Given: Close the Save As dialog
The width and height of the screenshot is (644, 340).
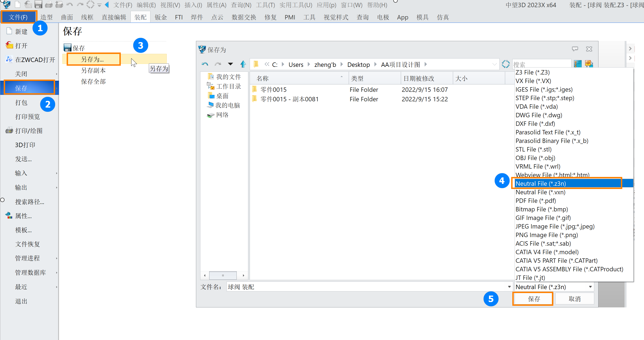Looking at the screenshot, I should point(589,49).
